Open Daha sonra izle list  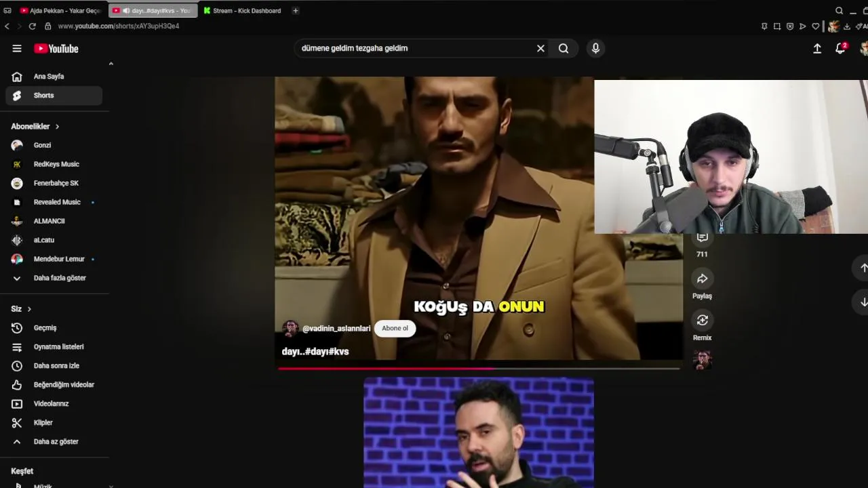pos(54,366)
